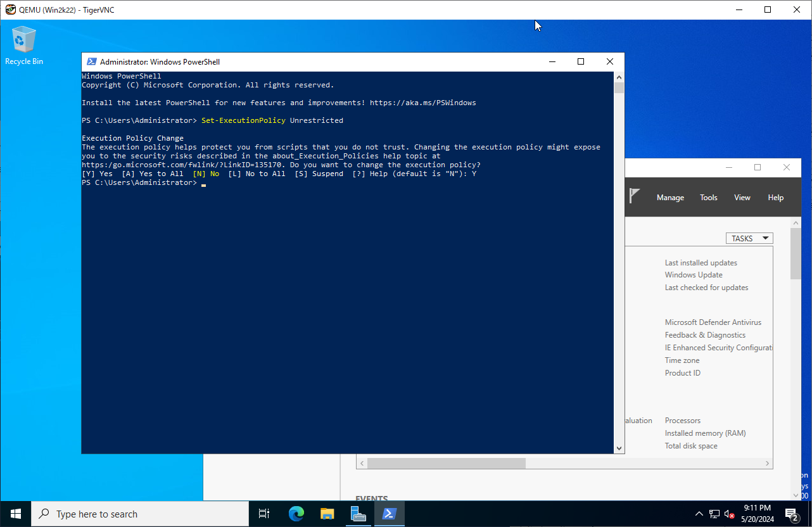The width and height of the screenshot is (812, 527).
Task: Show hidden system tray icons
Action: point(699,514)
